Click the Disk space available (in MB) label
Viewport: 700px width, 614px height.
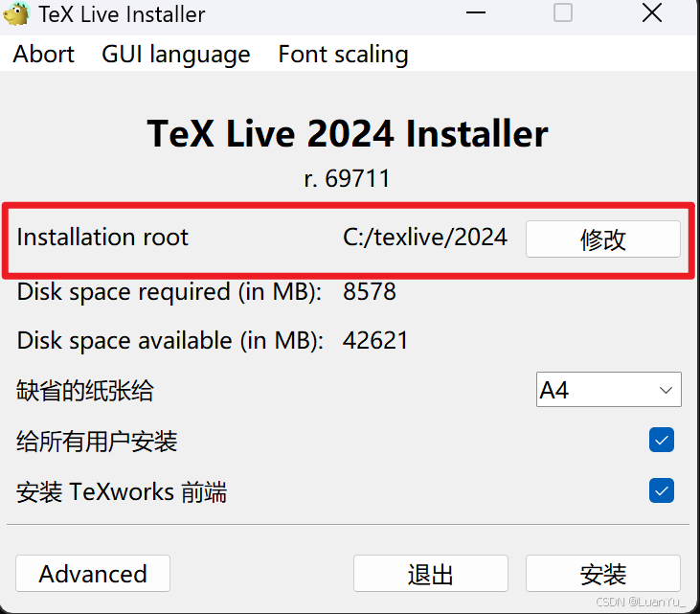(x=170, y=342)
